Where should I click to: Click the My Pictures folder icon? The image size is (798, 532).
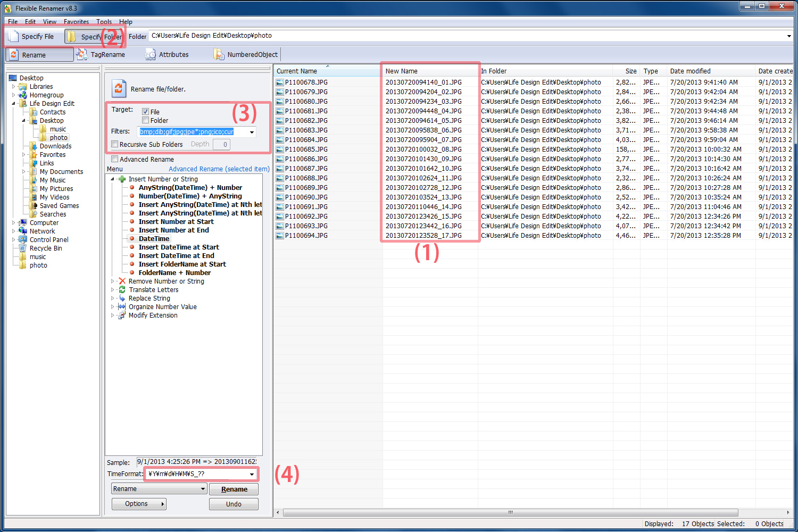pyautogui.click(x=33, y=188)
